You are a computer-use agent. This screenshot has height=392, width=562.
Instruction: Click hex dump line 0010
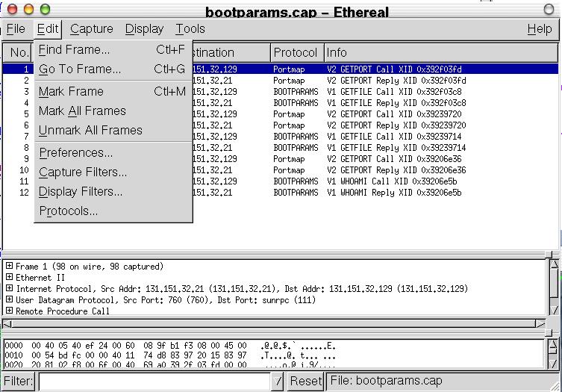170,355
